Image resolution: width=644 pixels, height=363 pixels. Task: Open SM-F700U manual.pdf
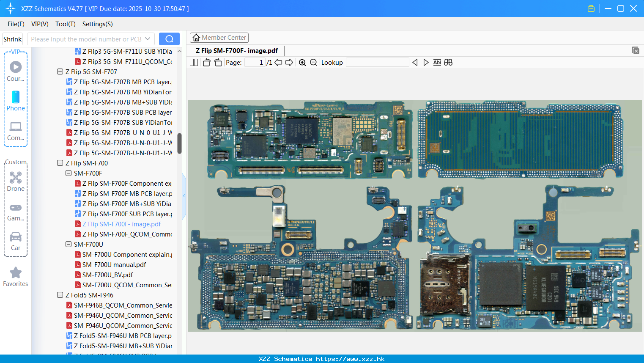110,265
